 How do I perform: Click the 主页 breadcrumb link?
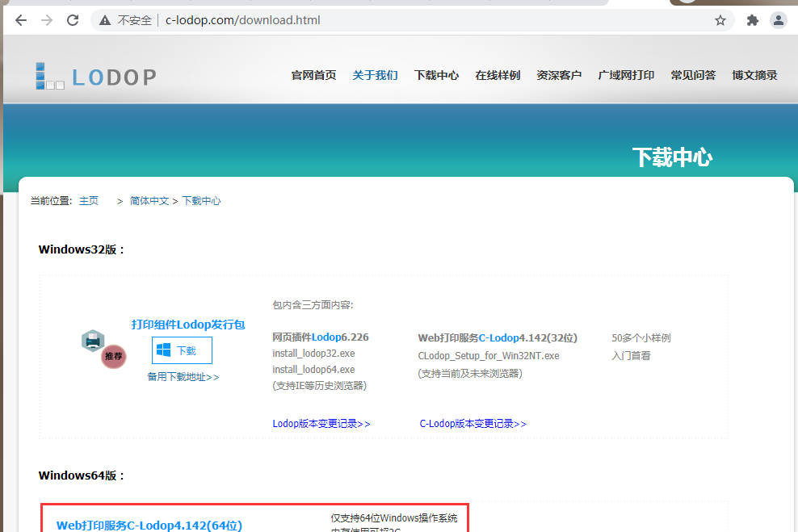(x=89, y=201)
